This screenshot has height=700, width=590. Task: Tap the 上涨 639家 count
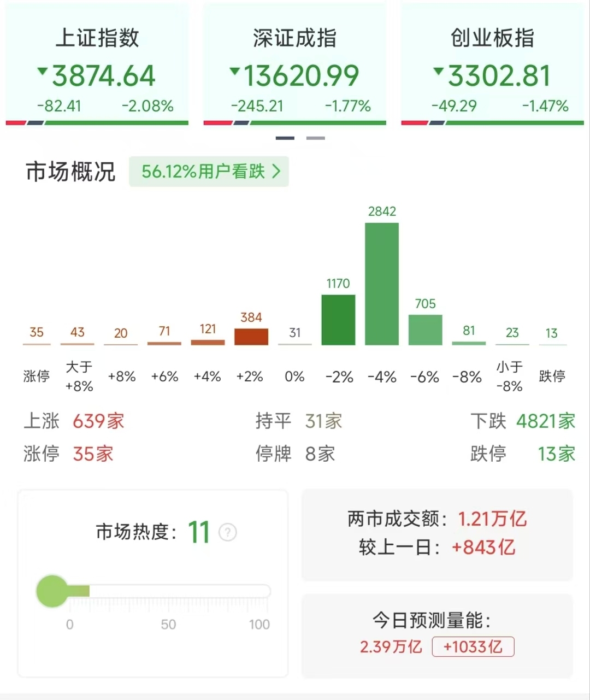[74, 421]
